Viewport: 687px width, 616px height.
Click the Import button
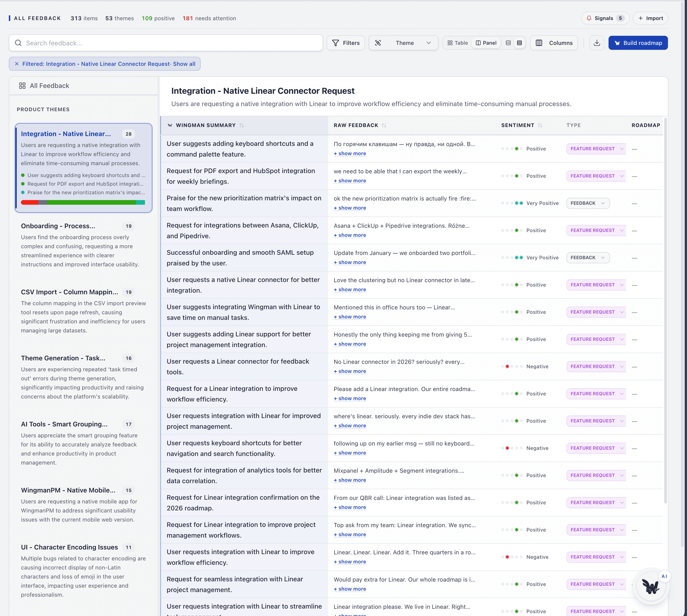[x=650, y=18]
